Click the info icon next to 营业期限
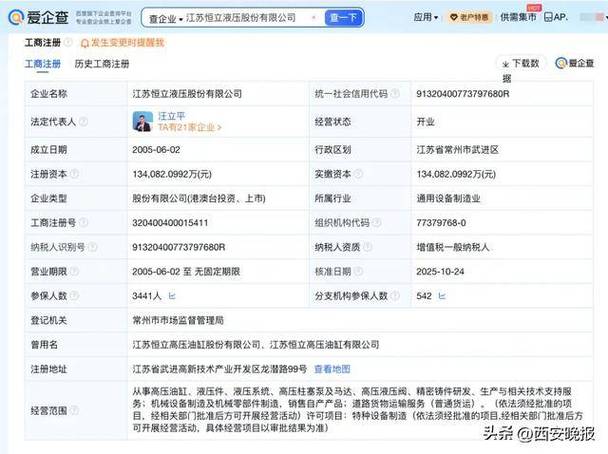 coord(75,271)
